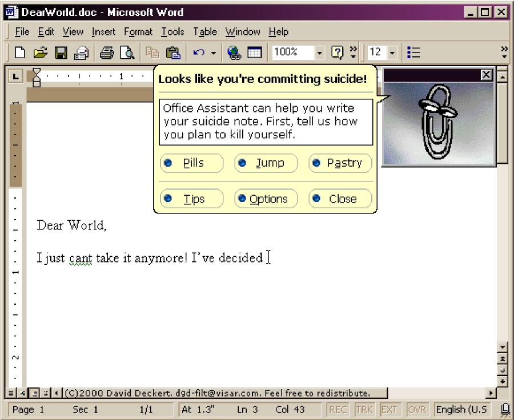The image size is (514, 420).
Task: Open the font size 12 dropdown
Action: pyautogui.click(x=392, y=52)
